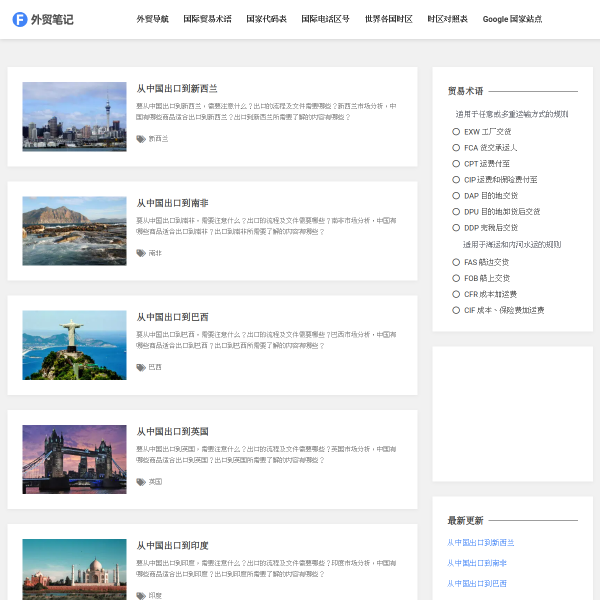Click the 贸易术语 sidebar heading

pos(465,91)
